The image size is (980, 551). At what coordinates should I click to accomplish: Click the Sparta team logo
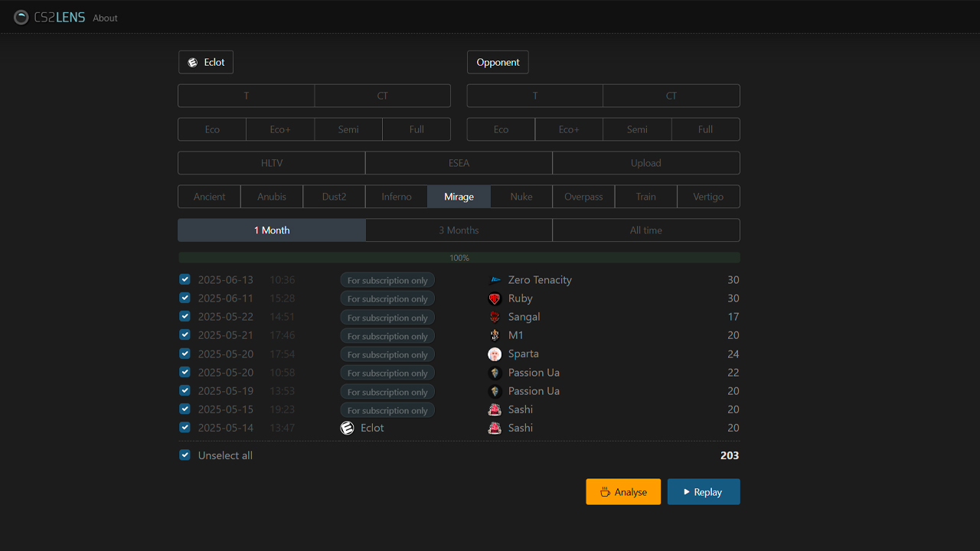[495, 354]
